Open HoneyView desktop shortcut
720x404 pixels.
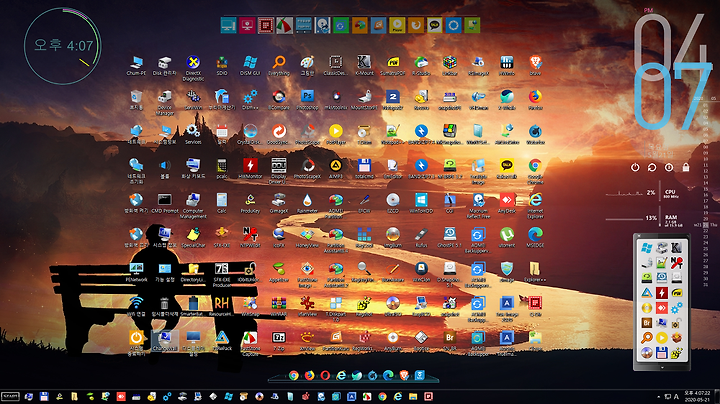point(307,237)
